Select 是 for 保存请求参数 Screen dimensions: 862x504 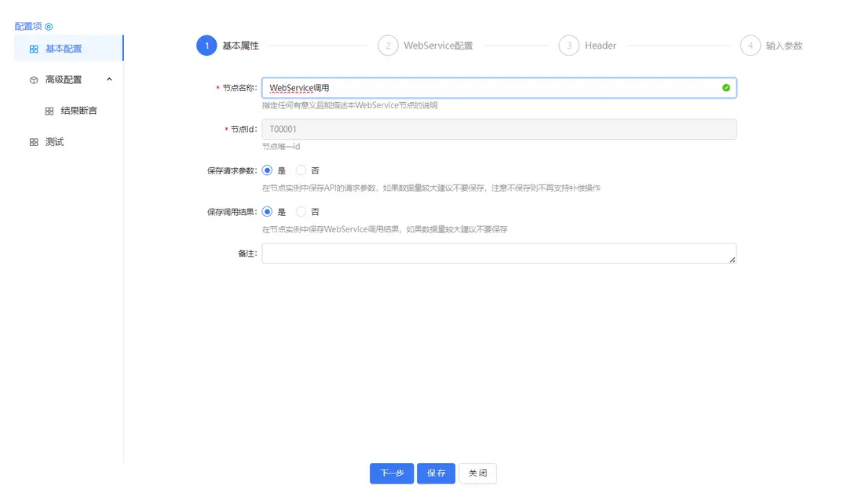pyautogui.click(x=268, y=170)
